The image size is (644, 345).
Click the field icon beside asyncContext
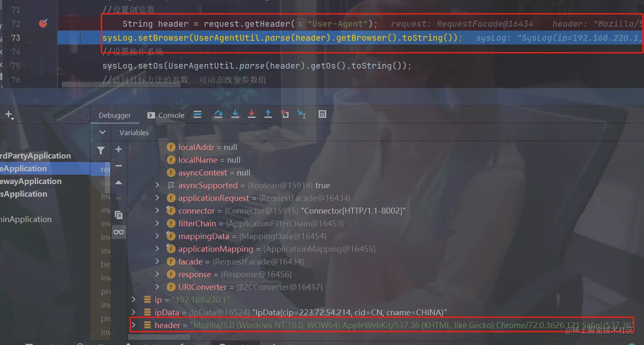(171, 173)
